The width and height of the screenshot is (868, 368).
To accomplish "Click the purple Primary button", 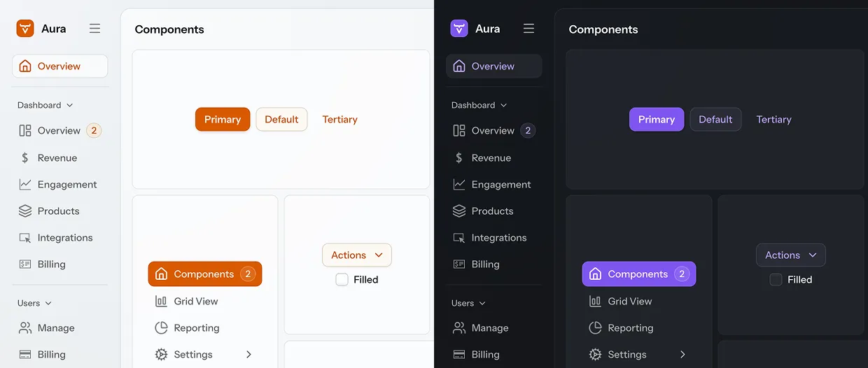I will point(657,120).
